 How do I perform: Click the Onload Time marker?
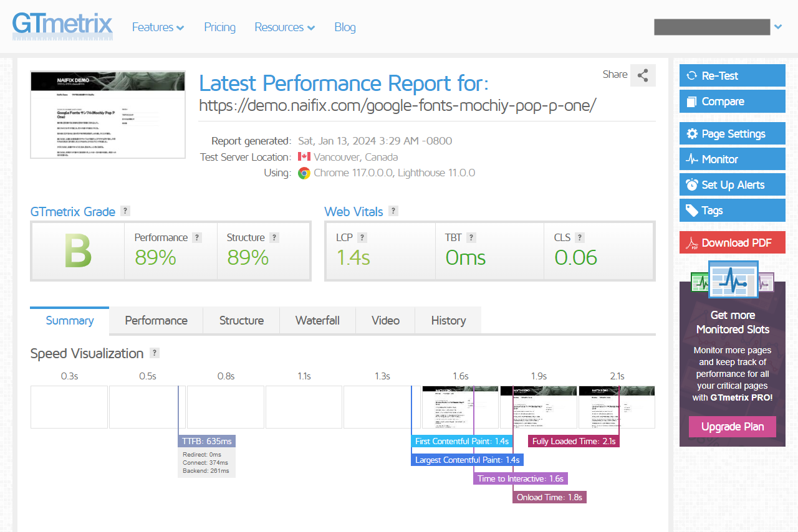[549, 497]
